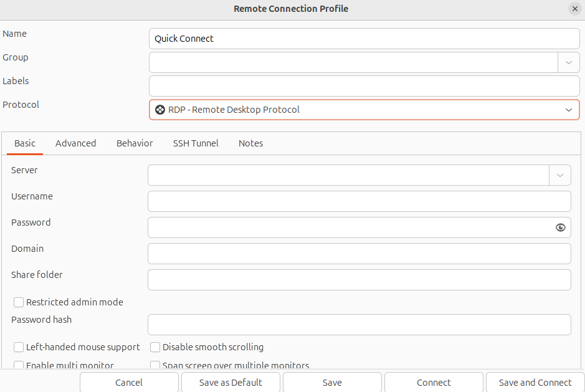Expand the Group dropdown arrow
The height and width of the screenshot is (392, 585).
pyautogui.click(x=568, y=62)
